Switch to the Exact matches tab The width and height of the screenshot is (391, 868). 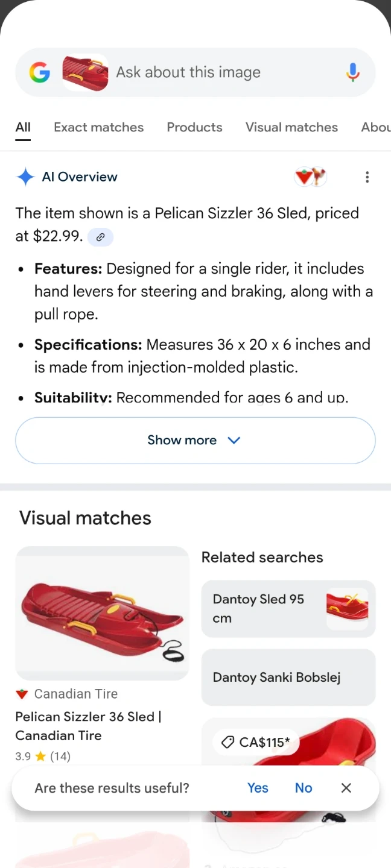click(99, 127)
